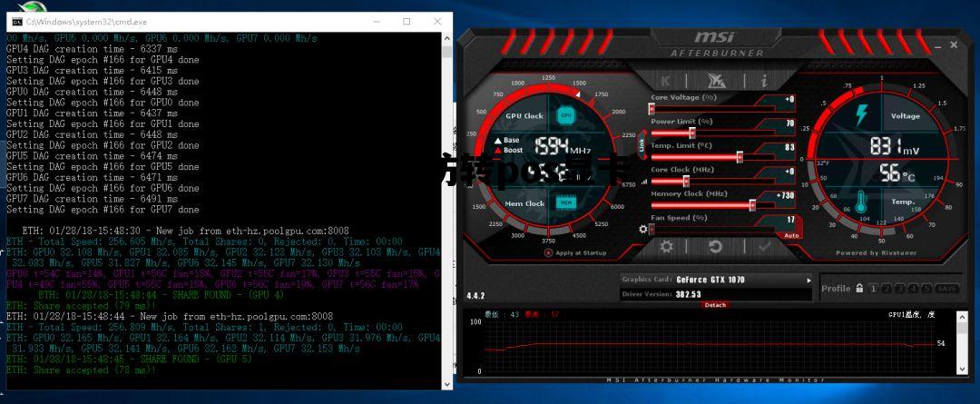This screenshot has height=404, width=980.
Task: Click the Memory Clock slider handle
Action: coord(752,205)
